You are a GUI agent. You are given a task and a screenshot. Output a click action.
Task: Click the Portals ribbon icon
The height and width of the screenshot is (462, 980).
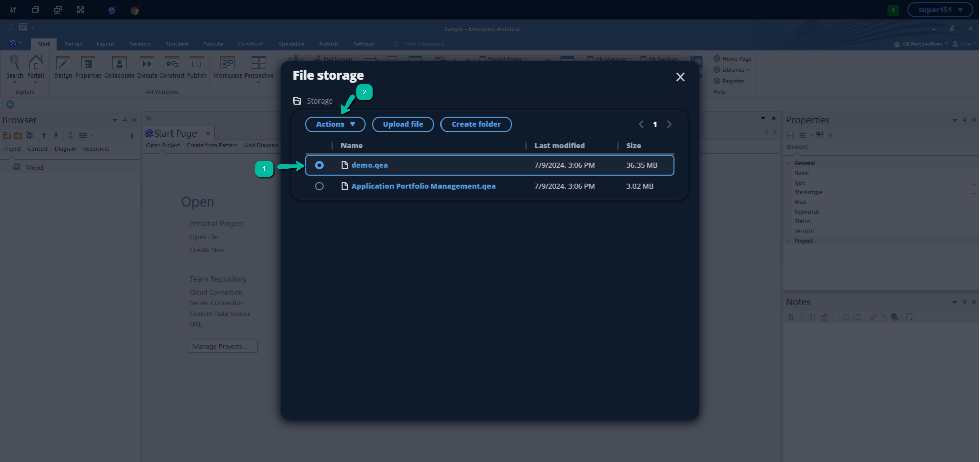tap(36, 68)
